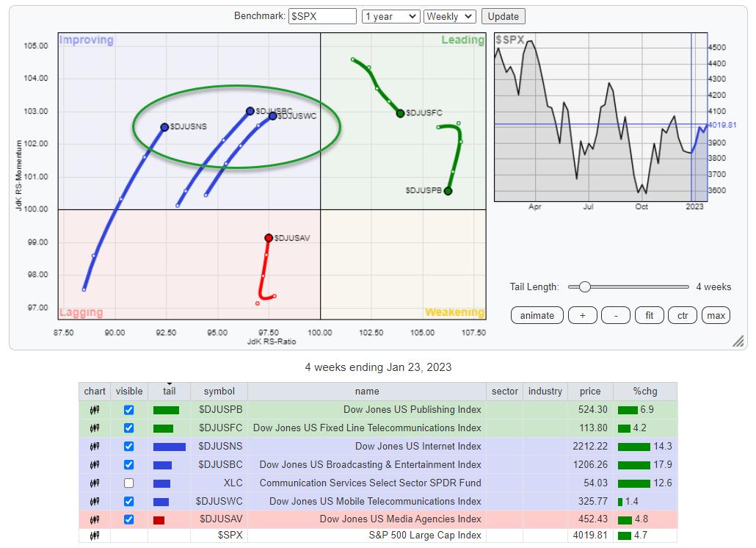Open chart icon for $SPX row

[x=95, y=536]
